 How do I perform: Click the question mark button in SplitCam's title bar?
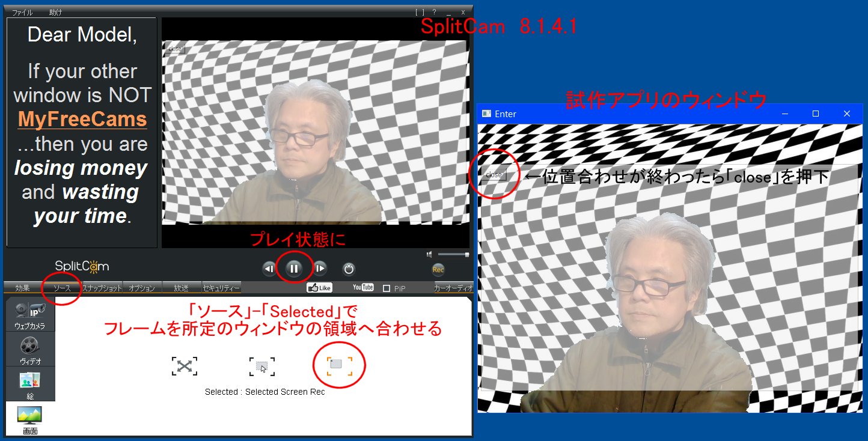(x=434, y=12)
